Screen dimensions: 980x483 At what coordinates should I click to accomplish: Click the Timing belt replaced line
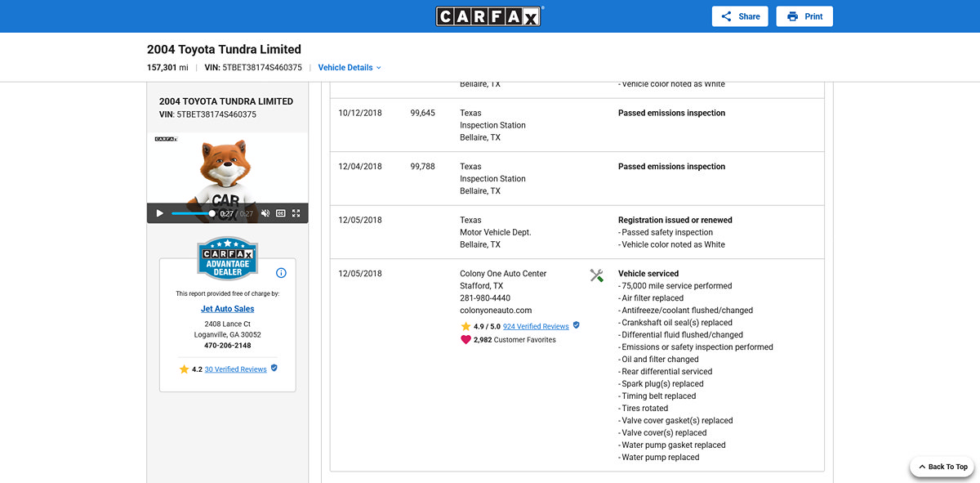[x=657, y=396]
